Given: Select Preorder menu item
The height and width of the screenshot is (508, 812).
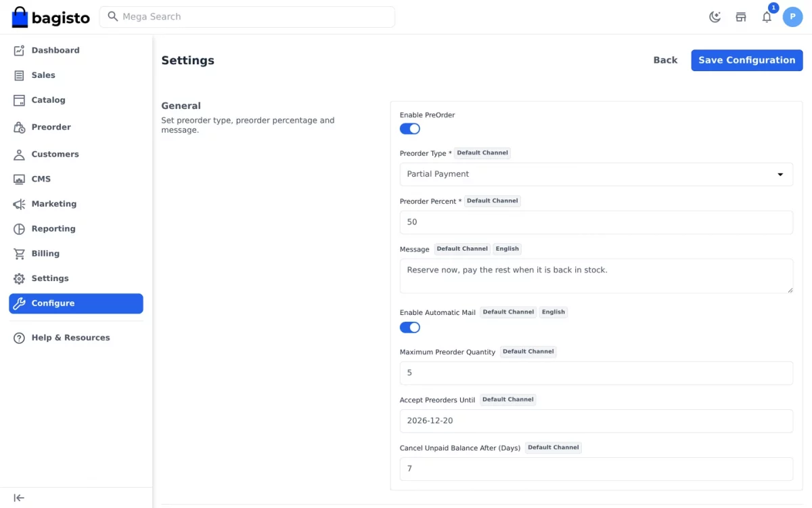Looking at the screenshot, I should click(51, 127).
